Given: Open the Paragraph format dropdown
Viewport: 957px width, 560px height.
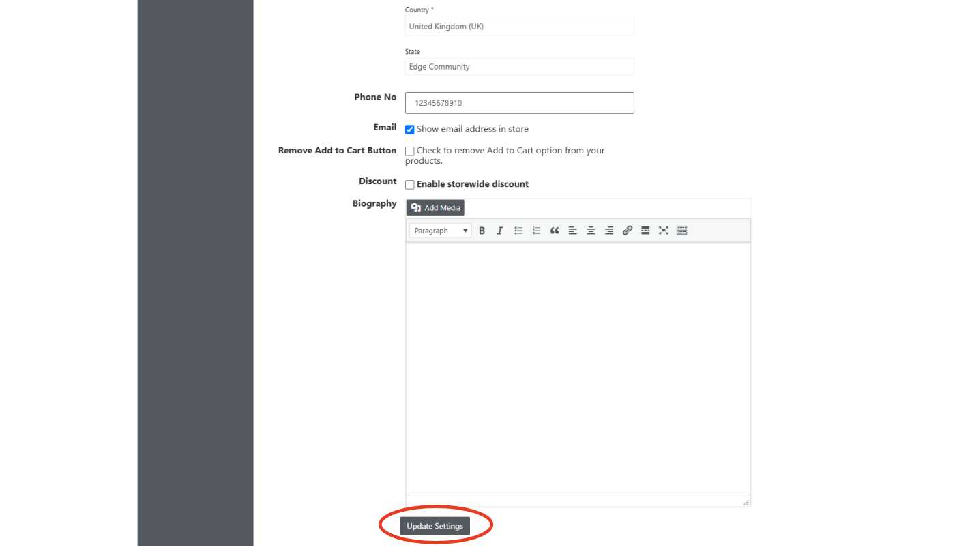Looking at the screenshot, I should pyautogui.click(x=440, y=231).
